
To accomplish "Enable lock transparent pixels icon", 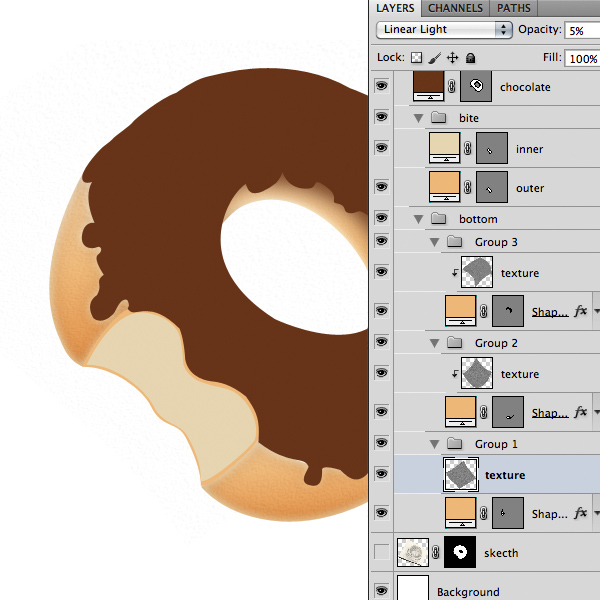I will (416, 58).
